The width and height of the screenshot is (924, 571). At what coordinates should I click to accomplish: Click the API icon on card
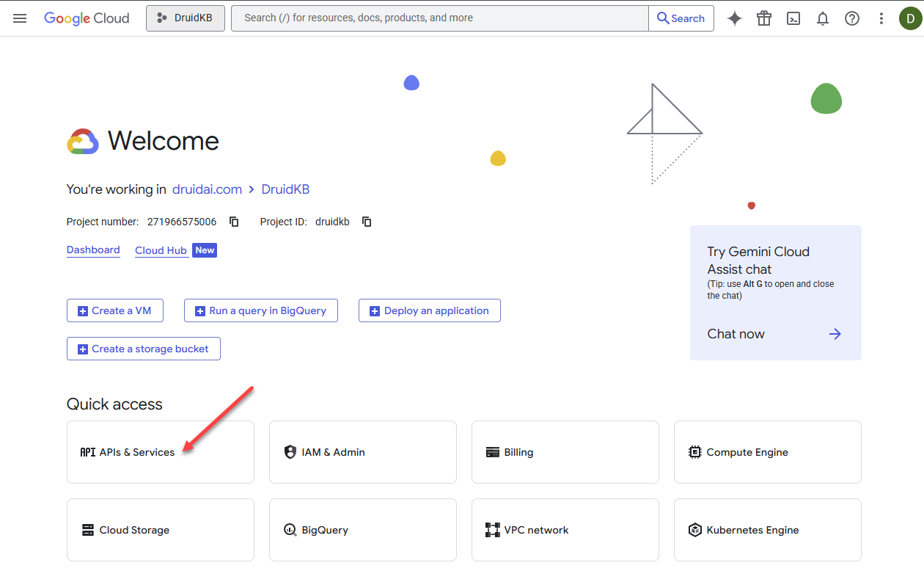[88, 452]
